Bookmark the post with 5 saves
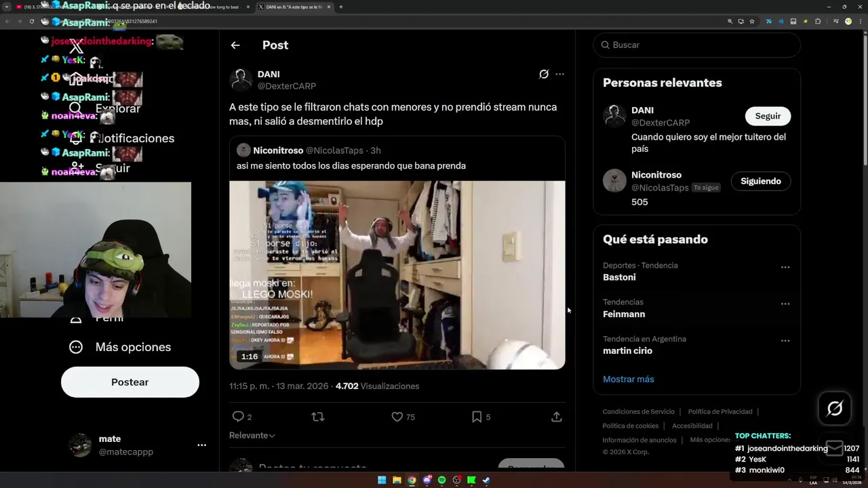This screenshot has width=868, height=488. (477, 417)
